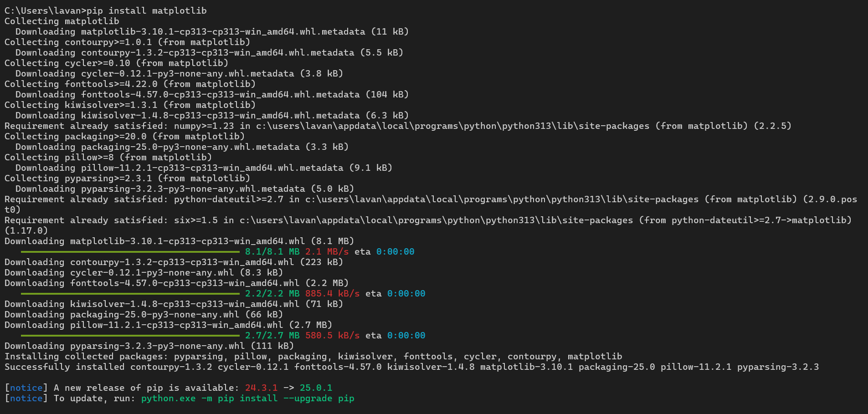This screenshot has height=414, width=868.
Task: Click the 'Installing collected packages' line
Action: [x=313, y=356]
